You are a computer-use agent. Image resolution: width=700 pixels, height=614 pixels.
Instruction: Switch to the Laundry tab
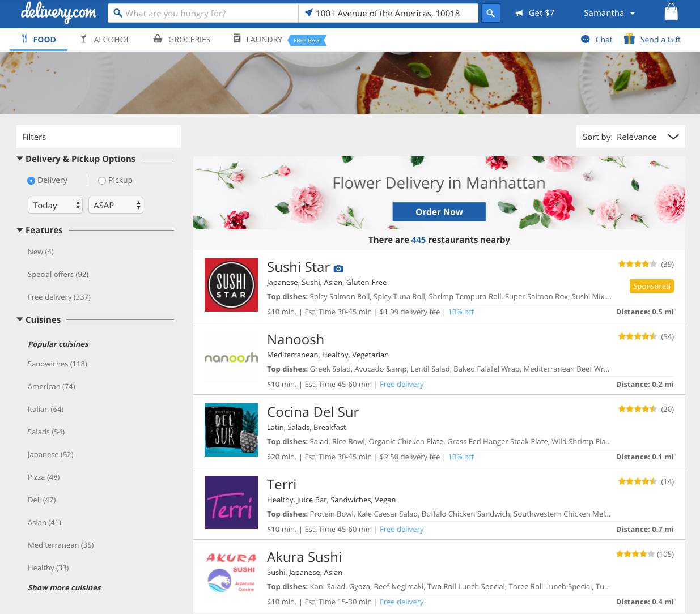point(258,40)
